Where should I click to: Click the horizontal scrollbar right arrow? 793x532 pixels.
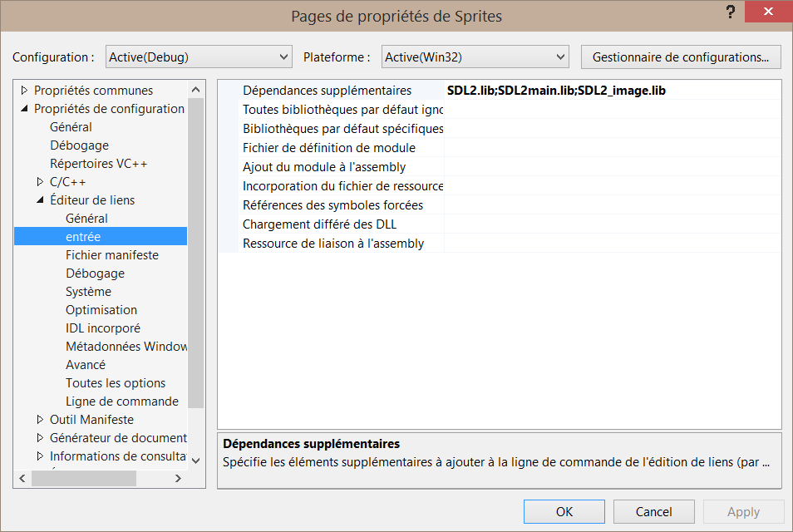[x=178, y=479]
